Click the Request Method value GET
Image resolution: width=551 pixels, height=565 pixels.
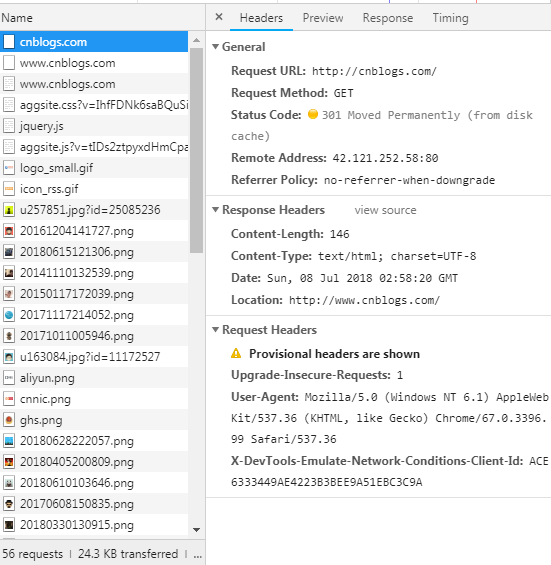pos(343,93)
